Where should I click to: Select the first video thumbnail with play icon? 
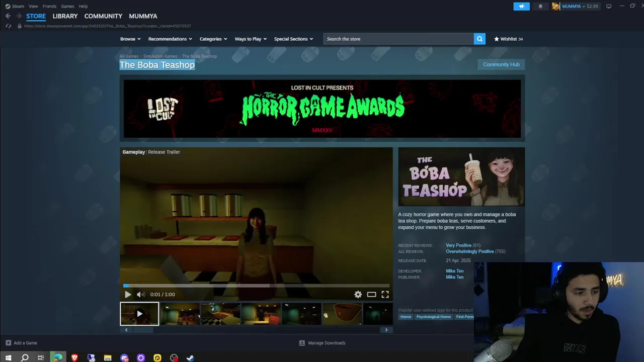[139, 314]
